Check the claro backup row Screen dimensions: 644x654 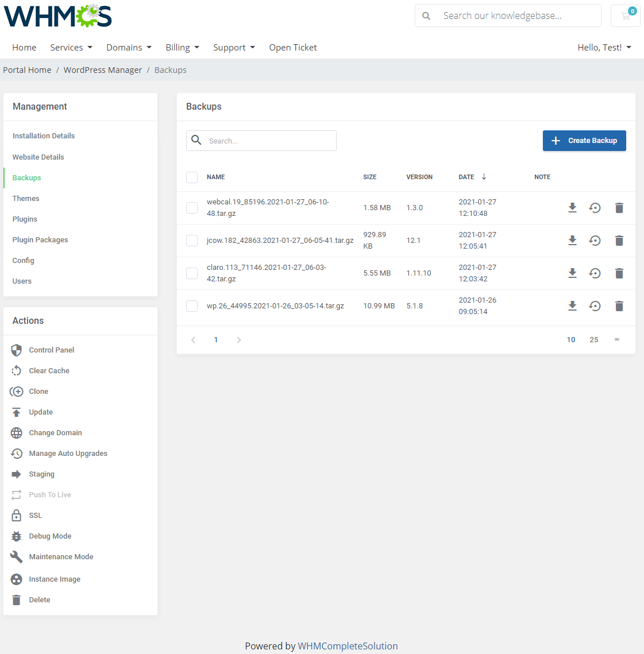coord(192,273)
